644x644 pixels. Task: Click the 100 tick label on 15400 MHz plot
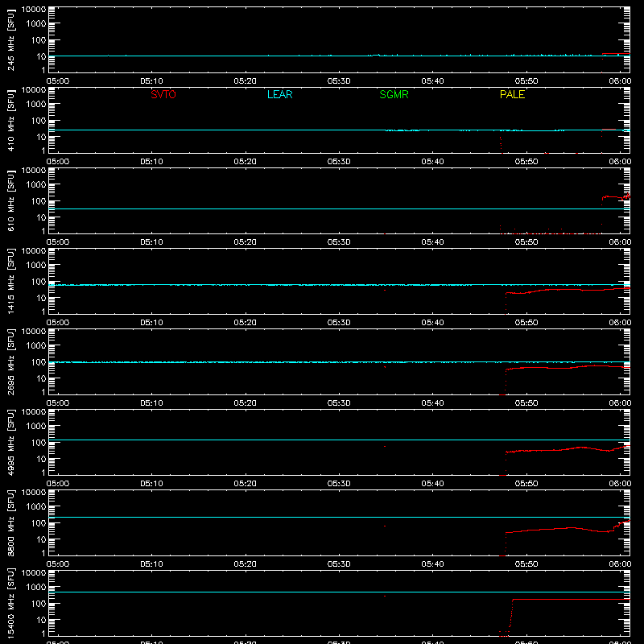[x=39, y=603]
